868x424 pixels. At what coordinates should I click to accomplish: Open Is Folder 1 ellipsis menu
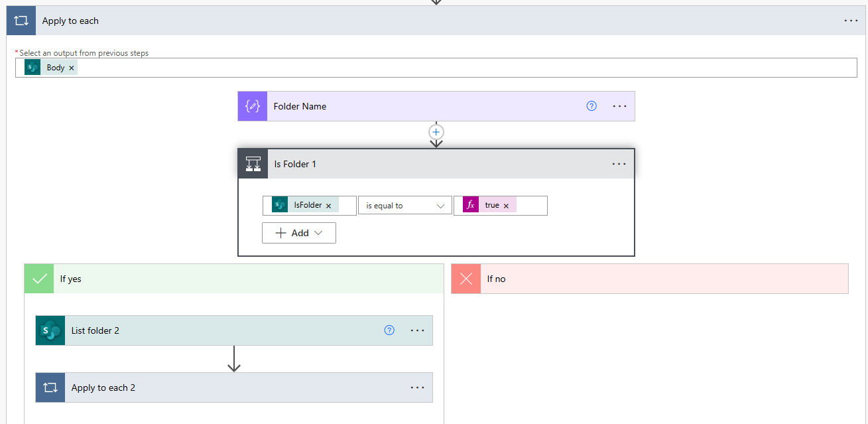pyautogui.click(x=619, y=164)
